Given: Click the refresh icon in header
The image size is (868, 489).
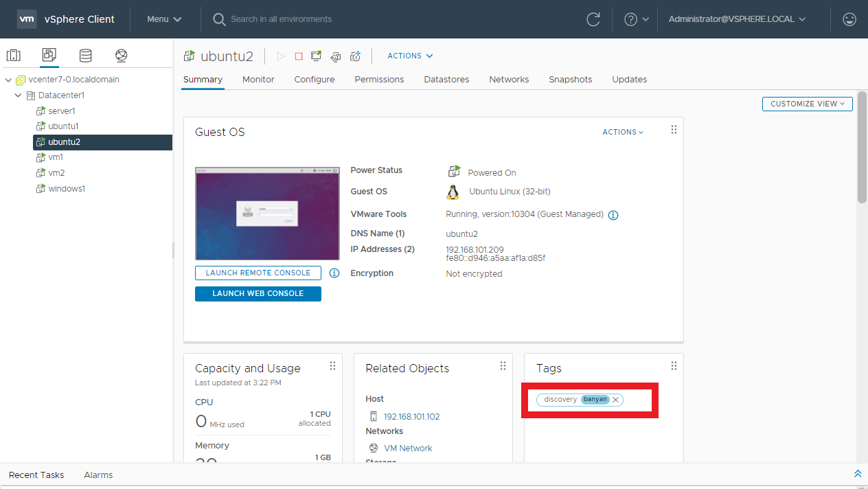Looking at the screenshot, I should 593,19.
